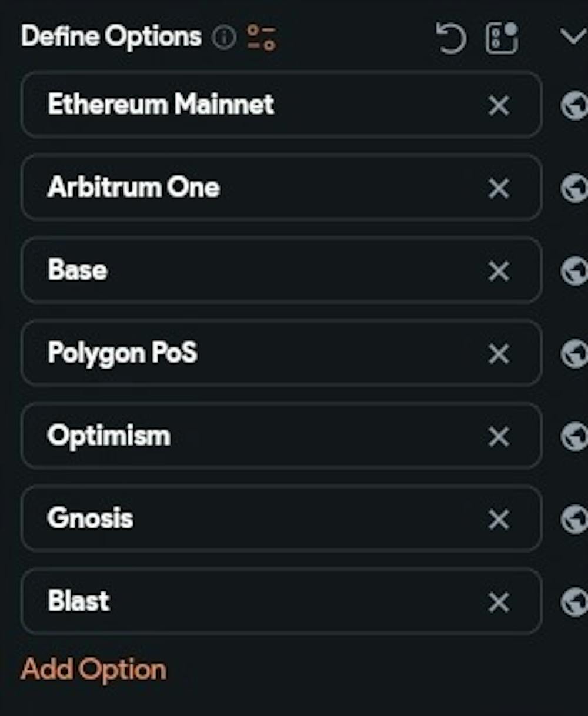
Task: Delete the Blast option
Action: pyautogui.click(x=499, y=603)
